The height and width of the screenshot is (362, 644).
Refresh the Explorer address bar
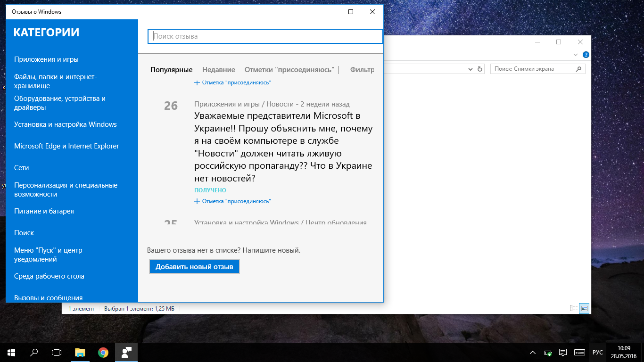pos(480,69)
